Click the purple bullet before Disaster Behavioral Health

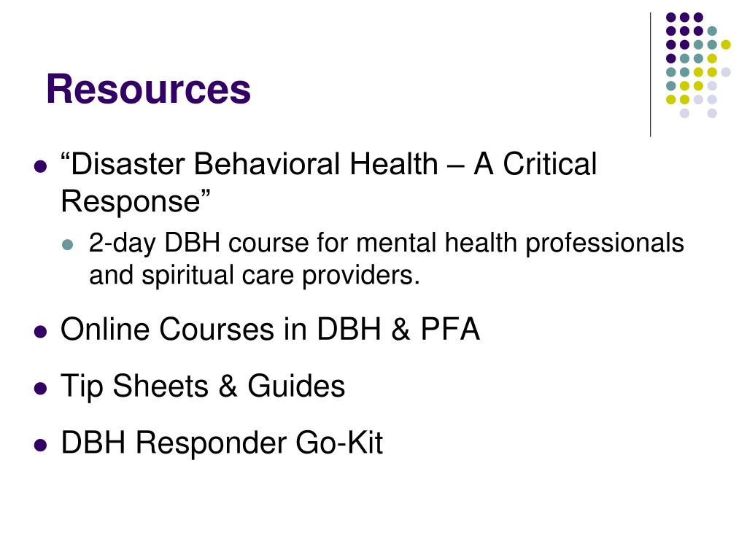[x=41, y=167]
